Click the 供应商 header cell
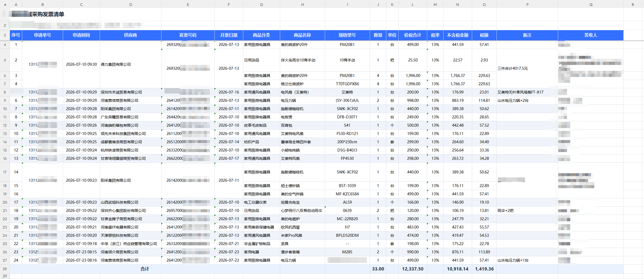The image size is (644, 279). 130,35
